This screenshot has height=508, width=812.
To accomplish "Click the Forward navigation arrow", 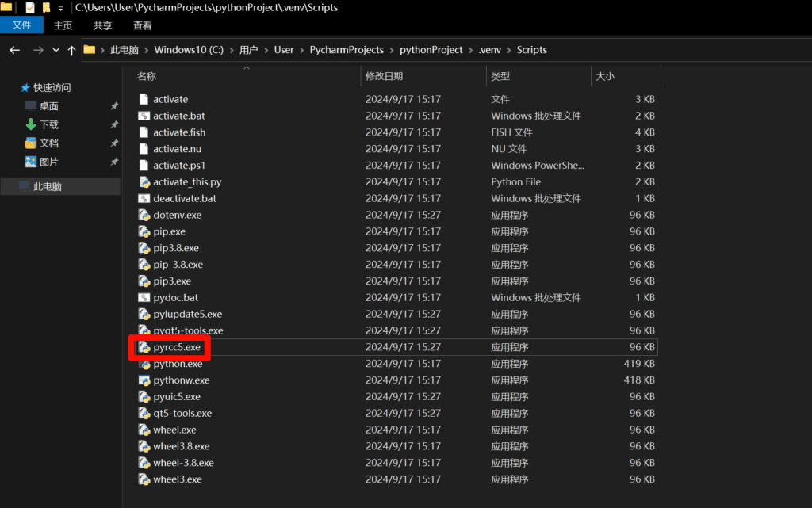I will pos(37,50).
